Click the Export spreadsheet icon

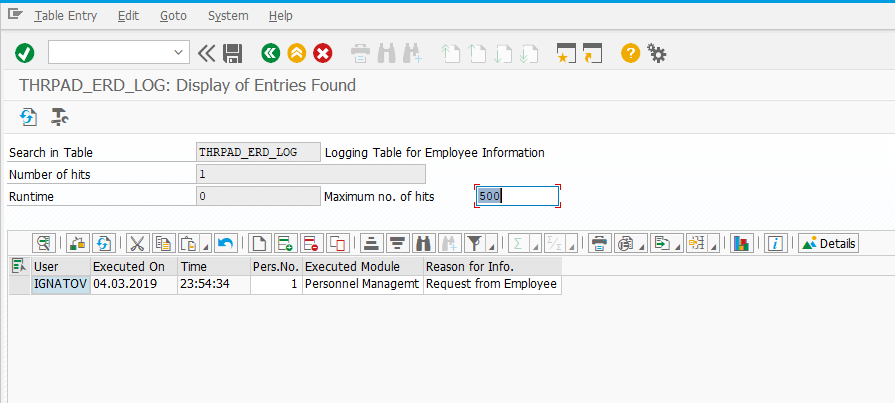660,244
